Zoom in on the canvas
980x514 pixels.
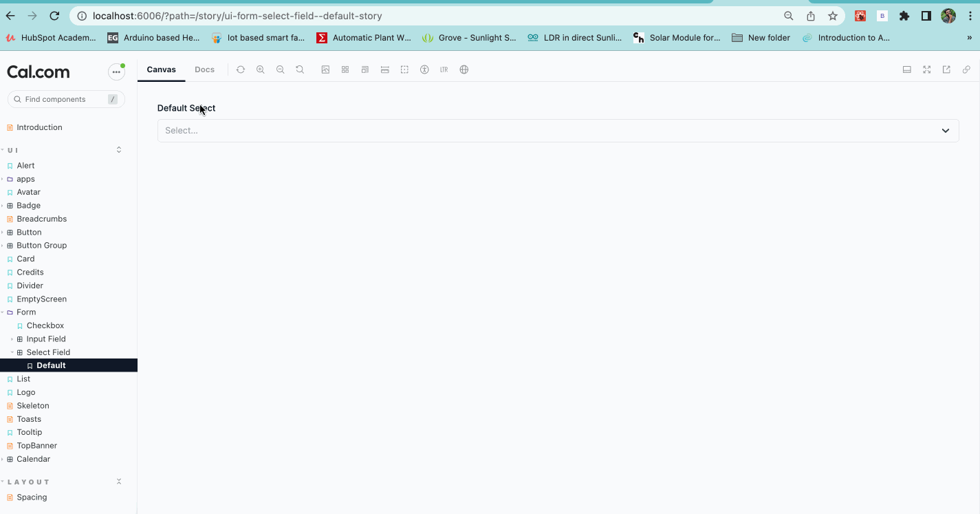pos(260,69)
